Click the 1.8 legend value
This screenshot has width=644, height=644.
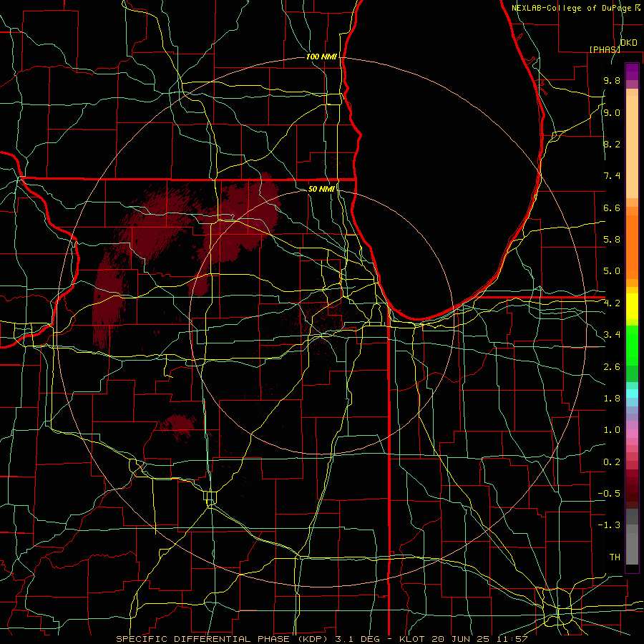click(x=612, y=399)
